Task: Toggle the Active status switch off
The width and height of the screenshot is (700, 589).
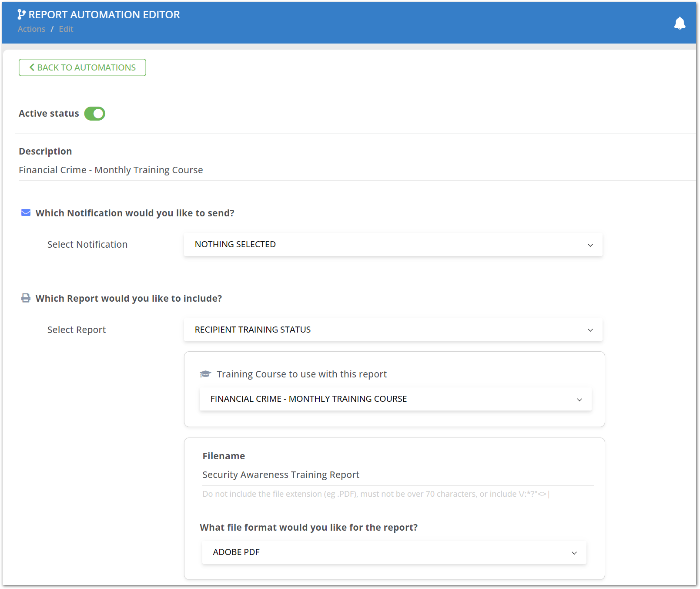Action: pyautogui.click(x=94, y=114)
